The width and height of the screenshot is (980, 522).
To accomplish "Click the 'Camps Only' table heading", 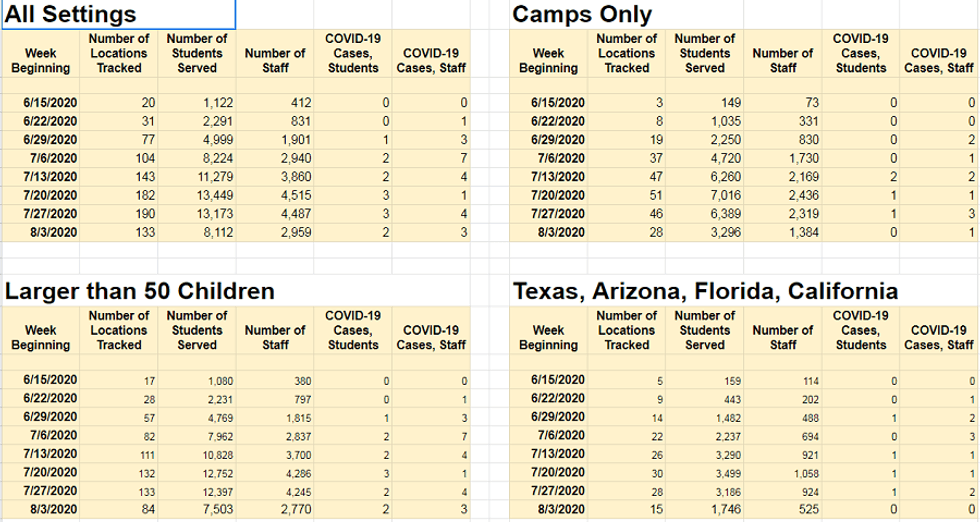I will [x=582, y=15].
